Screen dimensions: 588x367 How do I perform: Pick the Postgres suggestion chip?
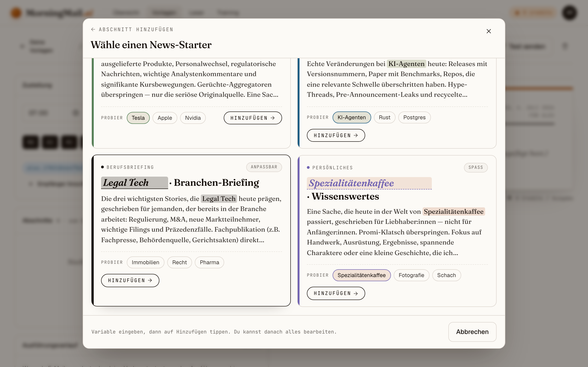(414, 117)
